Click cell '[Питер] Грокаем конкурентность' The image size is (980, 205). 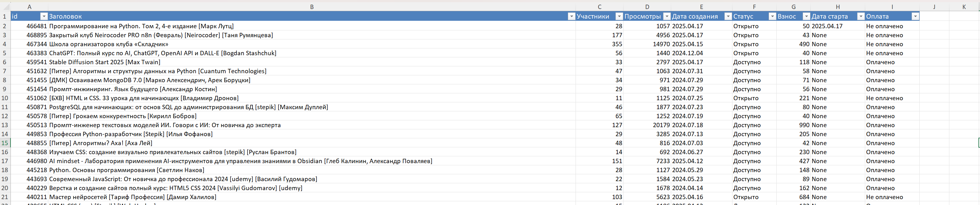pyautogui.click(x=312, y=116)
